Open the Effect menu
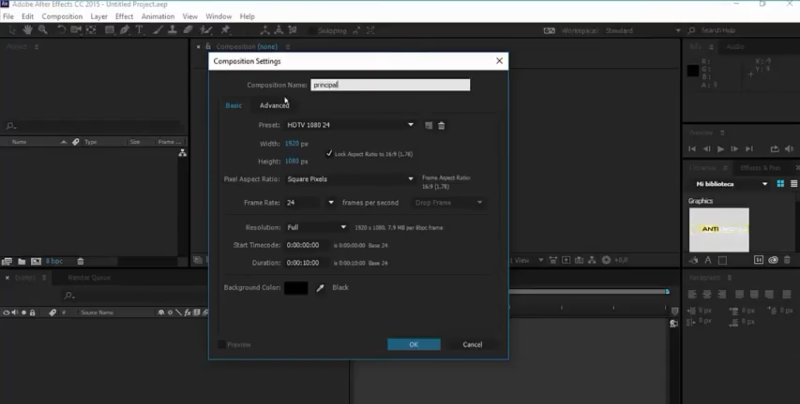This screenshot has height=404, width=800. [x=124, y=16]
